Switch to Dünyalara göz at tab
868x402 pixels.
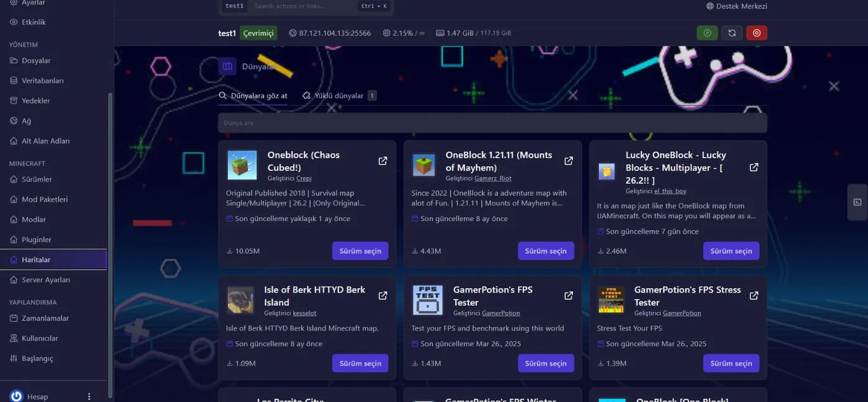pos(253,96)
